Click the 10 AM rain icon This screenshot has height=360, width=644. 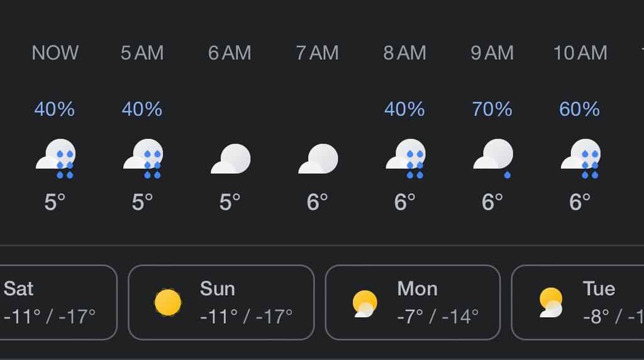[x=580, y=158]
